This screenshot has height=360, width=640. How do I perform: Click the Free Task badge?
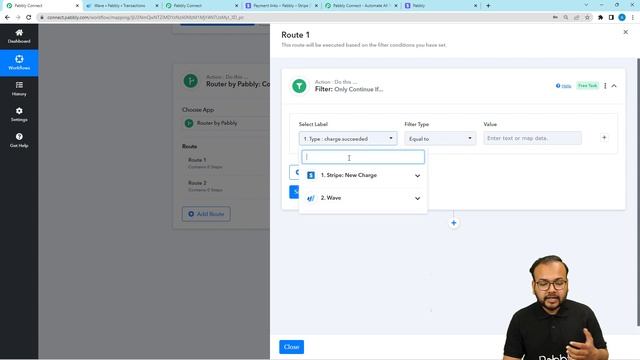[x=587, y=86]
